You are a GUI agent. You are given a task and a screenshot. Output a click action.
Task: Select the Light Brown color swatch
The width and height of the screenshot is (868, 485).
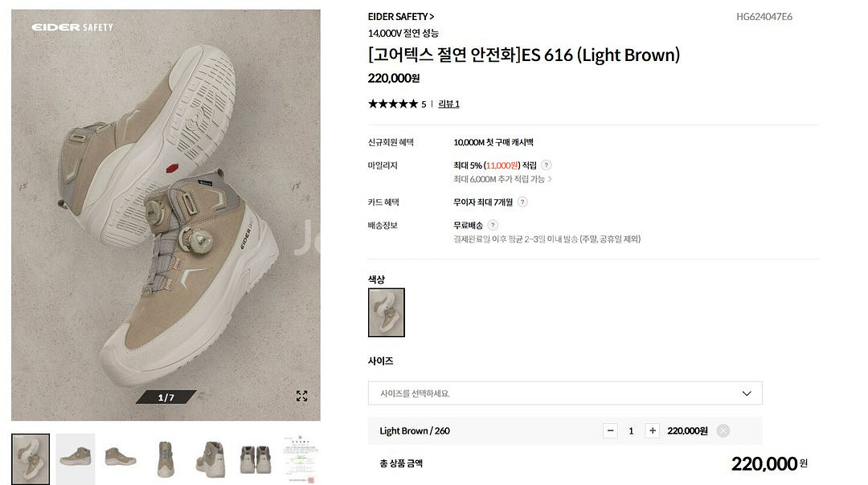click(x=387, y=312)
